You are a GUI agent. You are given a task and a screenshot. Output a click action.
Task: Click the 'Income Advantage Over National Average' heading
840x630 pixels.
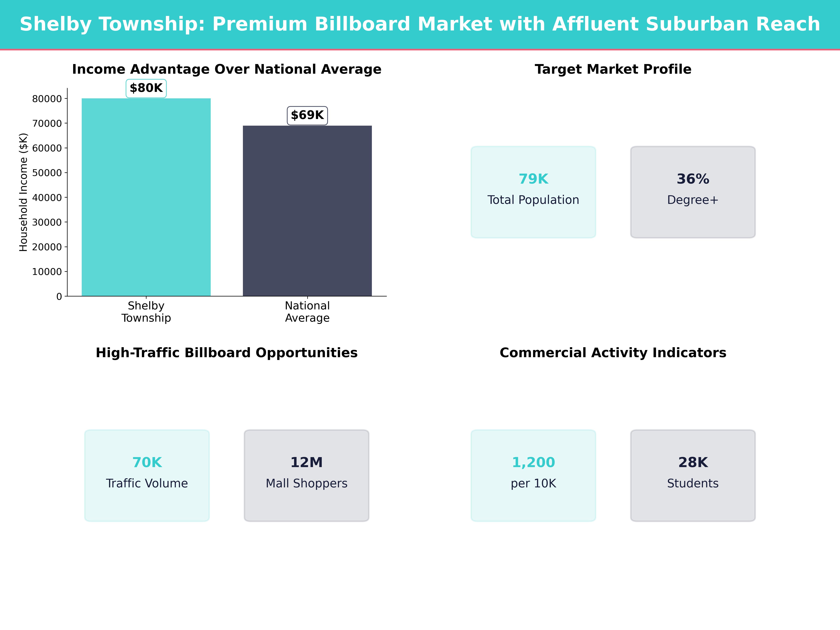tap(227, 69)
